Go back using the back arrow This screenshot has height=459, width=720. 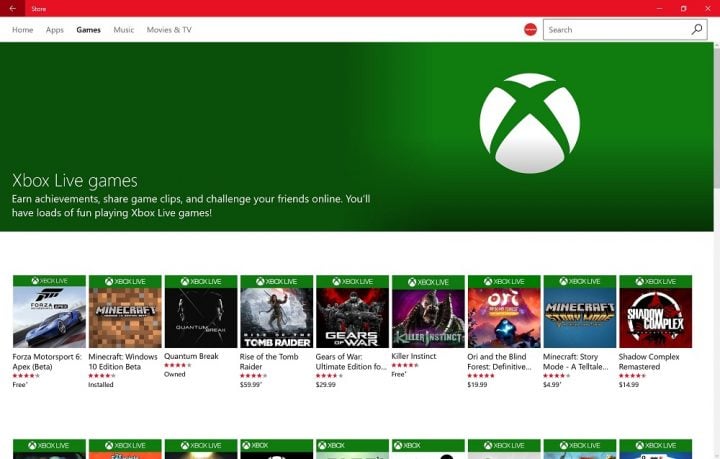pyautogui.click(x=12, y=8)
